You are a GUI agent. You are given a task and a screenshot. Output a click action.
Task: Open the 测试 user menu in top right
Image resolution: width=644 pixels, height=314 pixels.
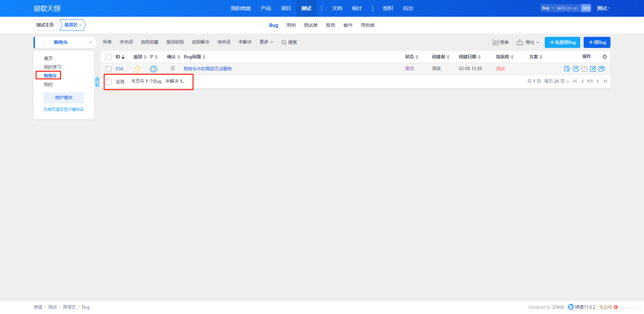[x=603, y=8]
